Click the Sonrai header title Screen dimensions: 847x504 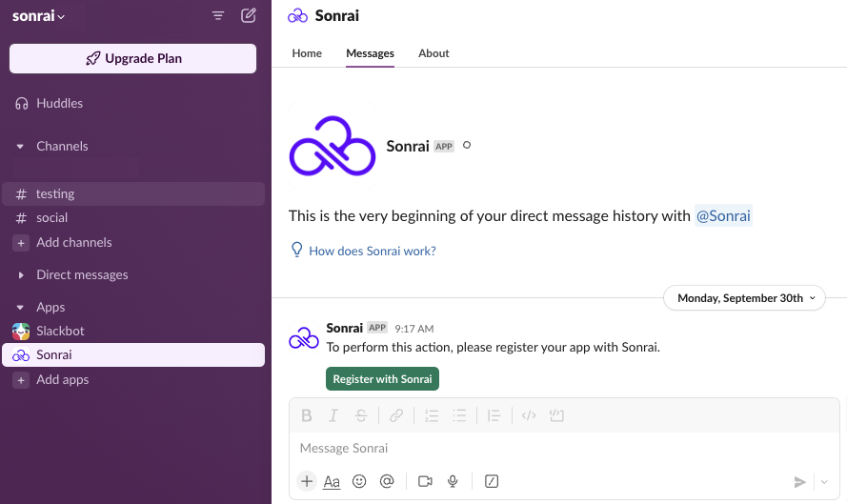[x=337, y=15]
